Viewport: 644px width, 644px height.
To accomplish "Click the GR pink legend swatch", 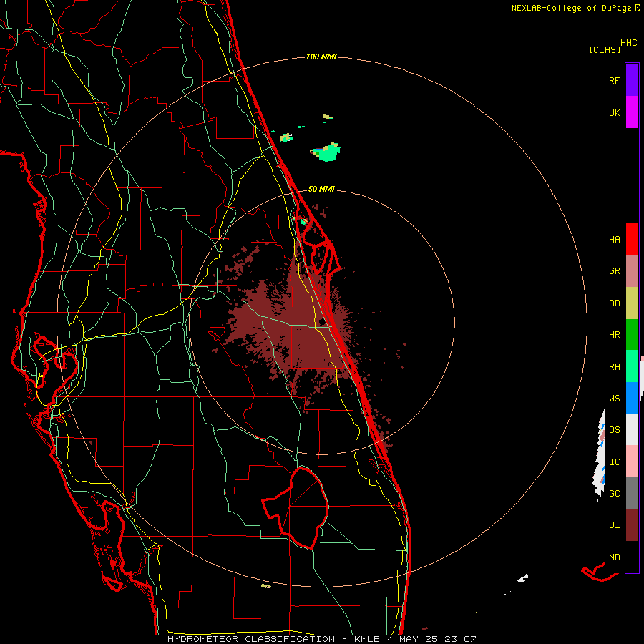I will click(x=632, y=271).
